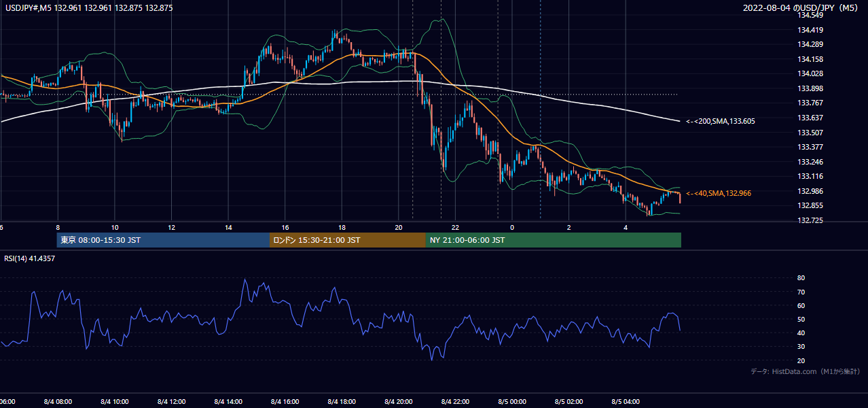Click the 8/4 14:00 bottom time label

[228, 402]
